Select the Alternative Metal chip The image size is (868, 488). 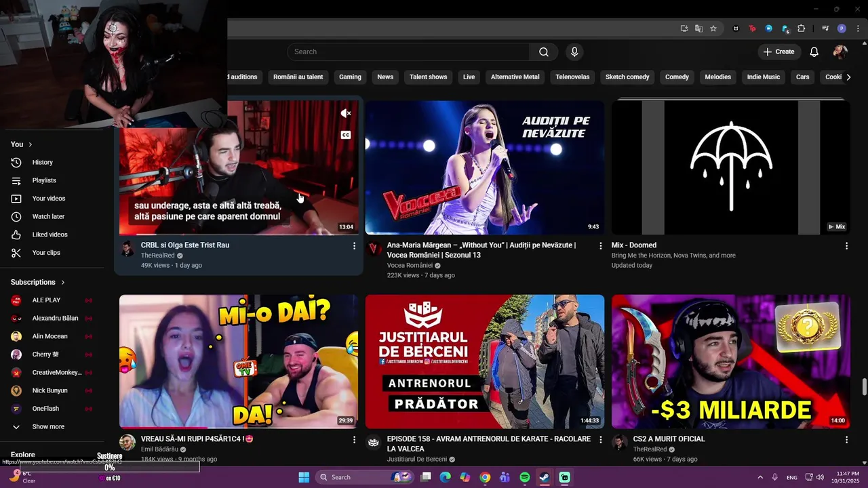coord(515,77)
